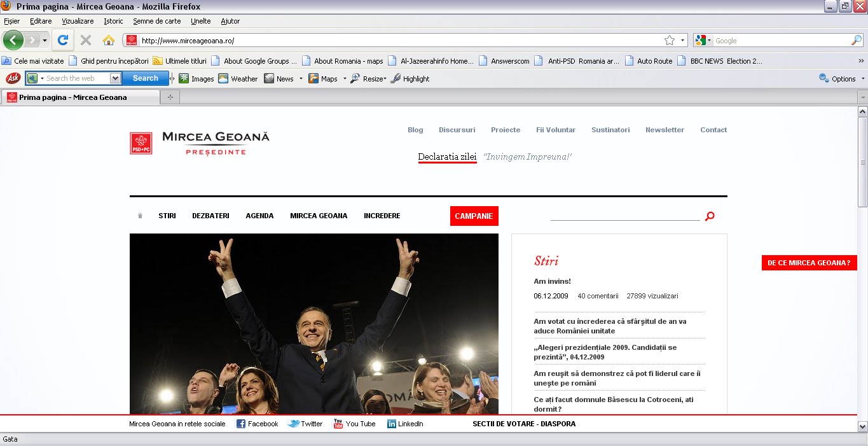The image size is (868, 446).
Task: Click the site favicon in address bar
Action: [132, 40]
